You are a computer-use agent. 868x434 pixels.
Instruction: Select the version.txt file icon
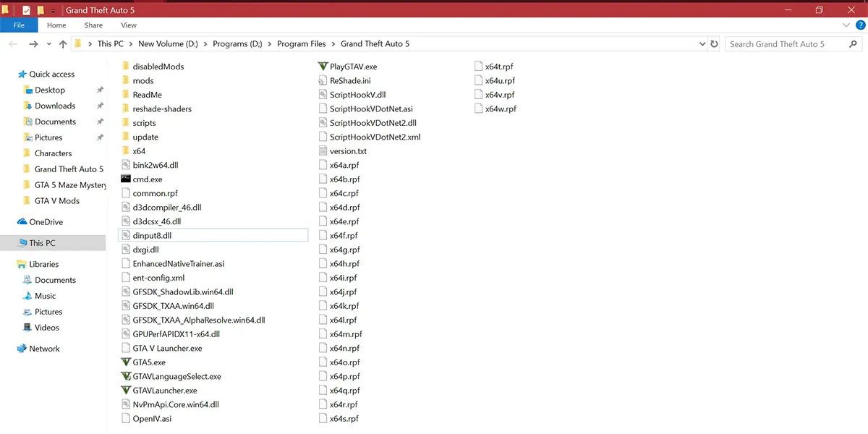click(x=323, y=151)
